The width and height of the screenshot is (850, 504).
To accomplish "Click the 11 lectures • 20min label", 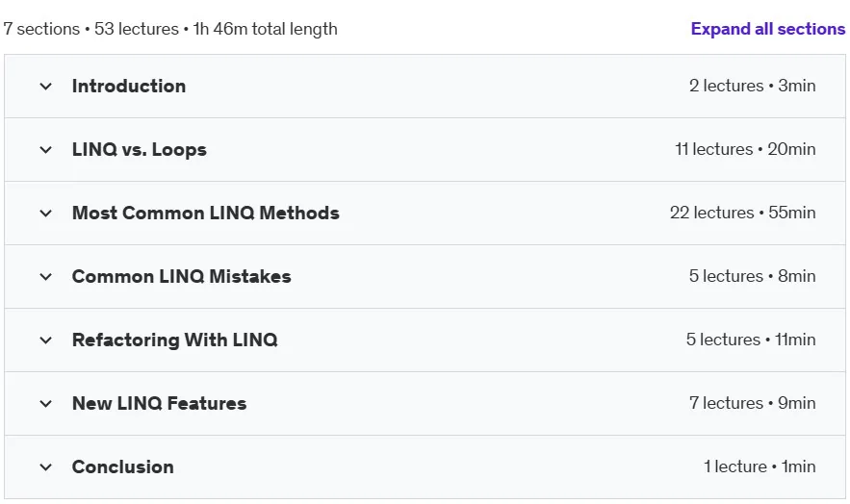I will click(x=745, y=149).
